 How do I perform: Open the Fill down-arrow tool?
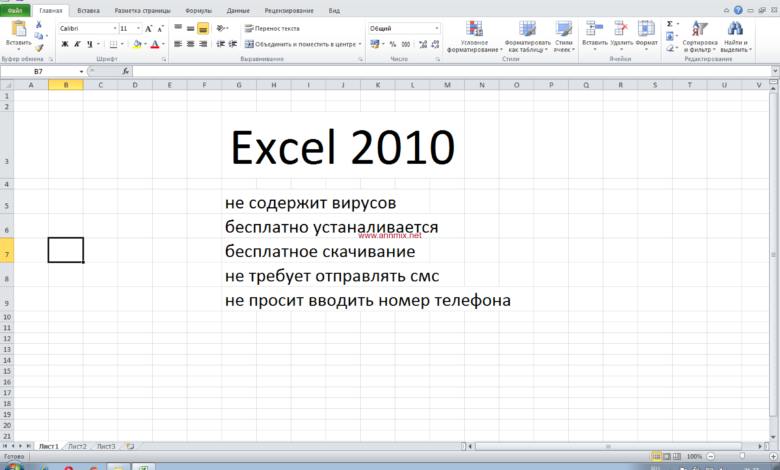(x=670, y=36)
